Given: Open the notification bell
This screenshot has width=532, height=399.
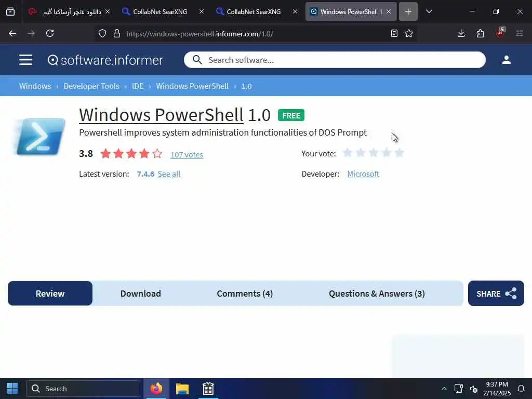Looking at the screenshot, I should [x=521, y=389].
